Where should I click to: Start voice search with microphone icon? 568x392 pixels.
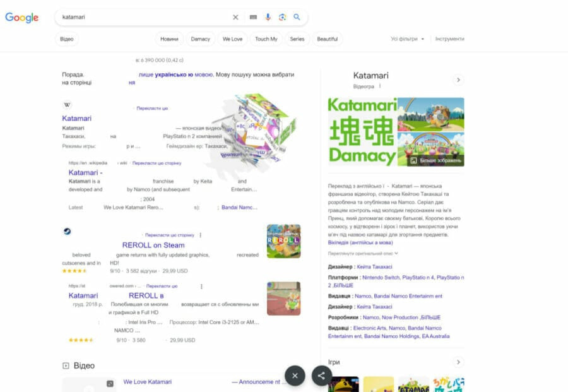coord(268,17)
